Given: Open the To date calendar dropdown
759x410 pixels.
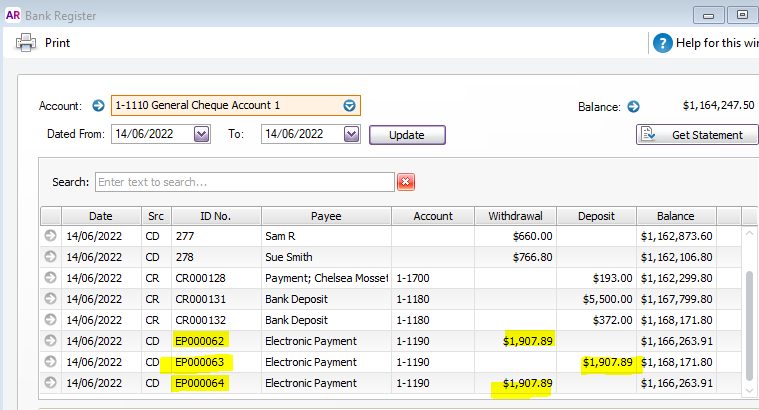Looking at the screenshot, I should click(x=351, y=134).
